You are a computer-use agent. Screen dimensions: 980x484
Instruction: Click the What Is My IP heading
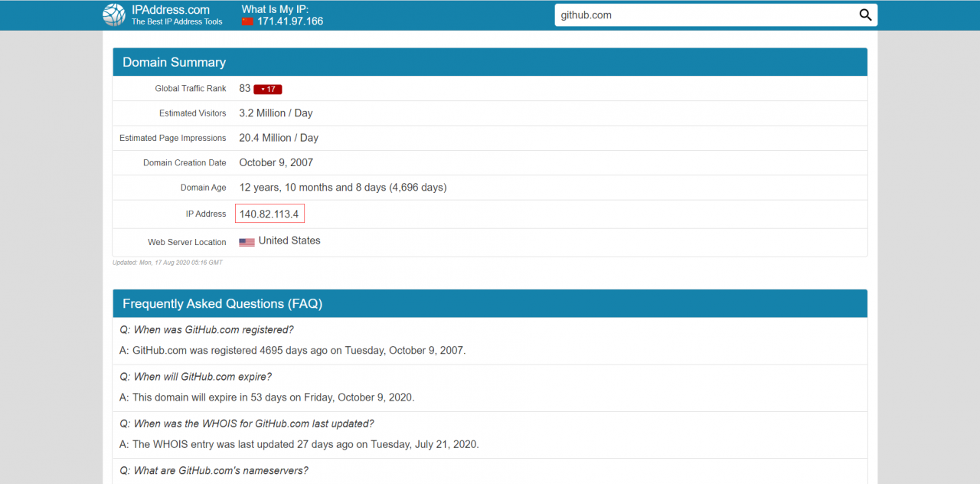tap(275, 9)
